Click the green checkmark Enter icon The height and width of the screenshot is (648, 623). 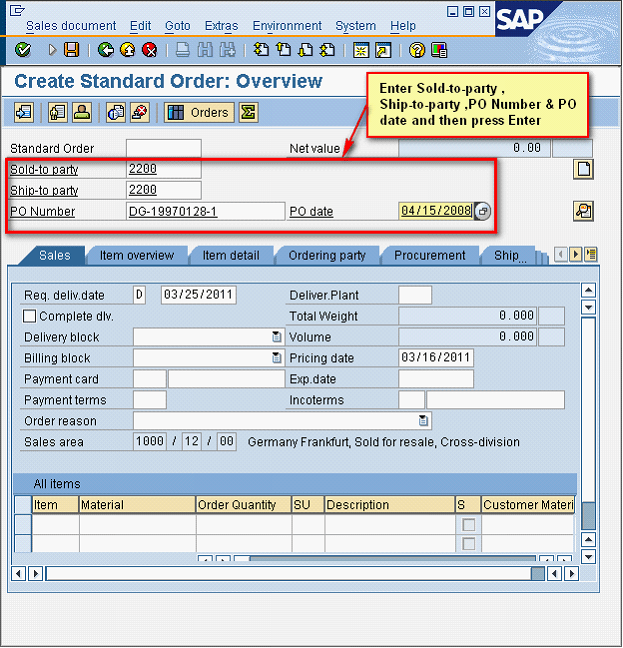[23, 50]
